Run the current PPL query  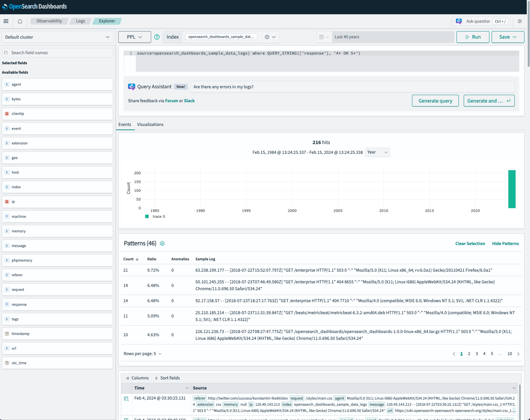(x=473, y=37)
